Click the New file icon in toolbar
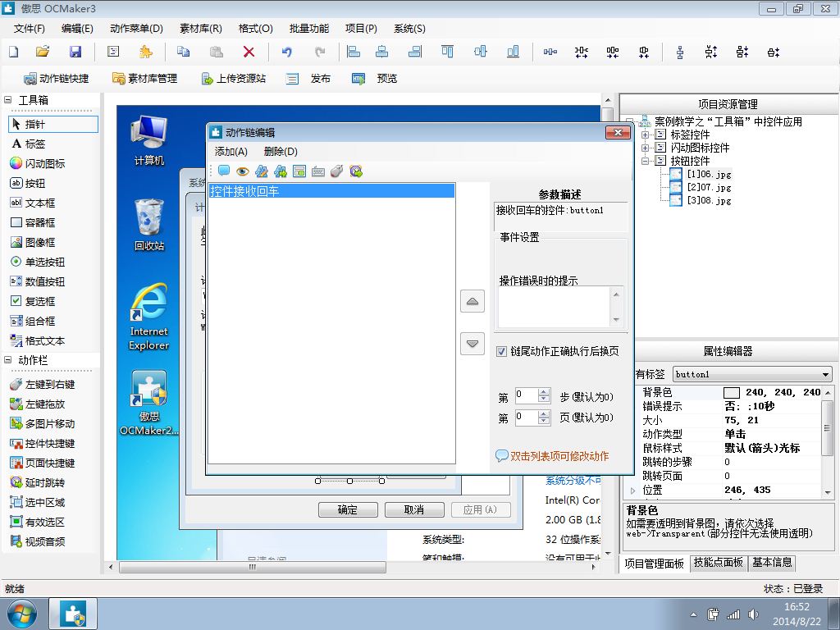 pos(14,52)
